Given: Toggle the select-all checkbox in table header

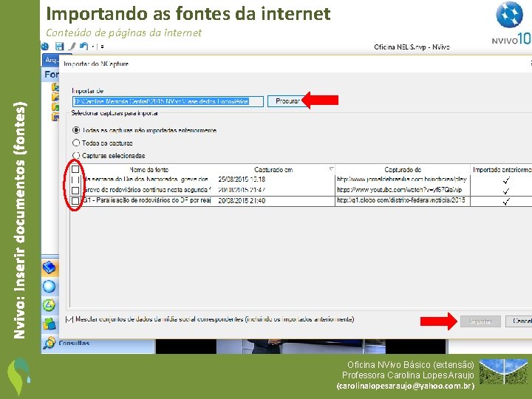Looking at the screenshot, I should click(x=75, y=169).
